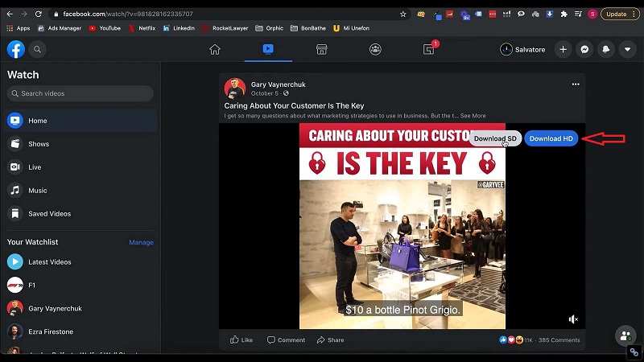Open the post options three-dot menu

pyautogui.click(x=576, y=84)
